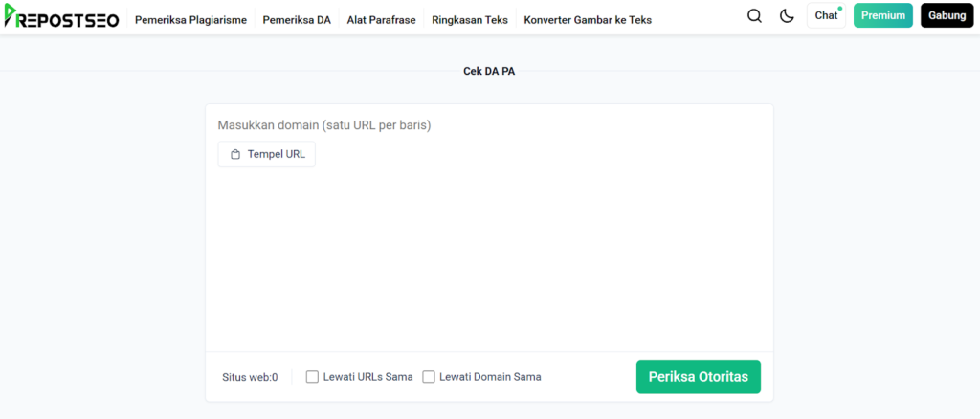Click the Periksa Otoritas button
The height and width of the screenshot is (419, 980).
pos(698,377)
